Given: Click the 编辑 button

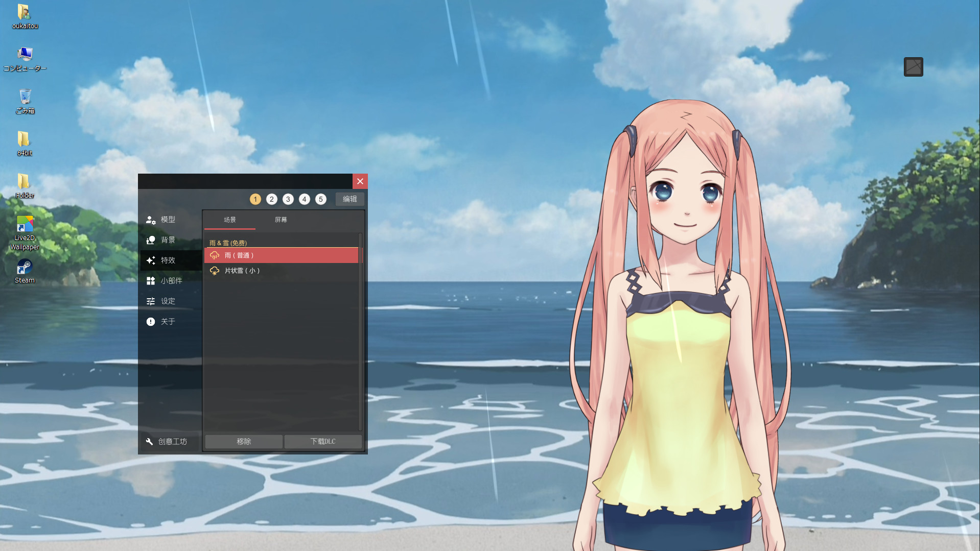Looking at the screenshot, I should [349, 199].
